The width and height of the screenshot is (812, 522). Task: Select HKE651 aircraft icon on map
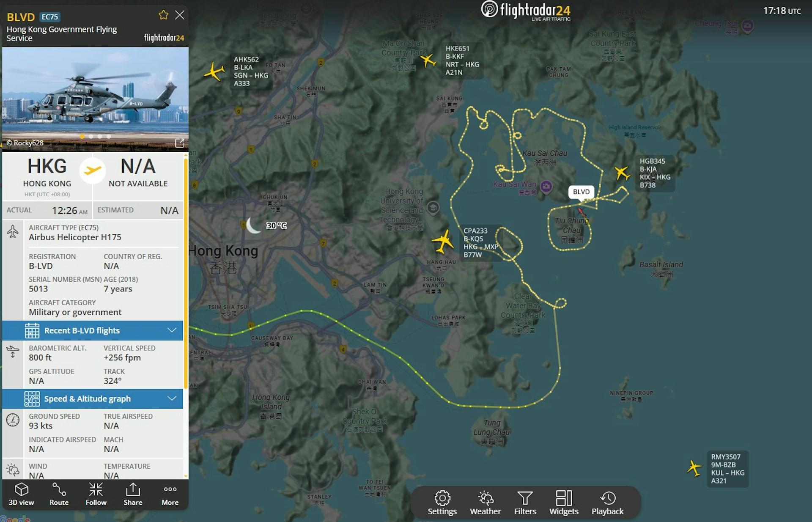[428, 60]
